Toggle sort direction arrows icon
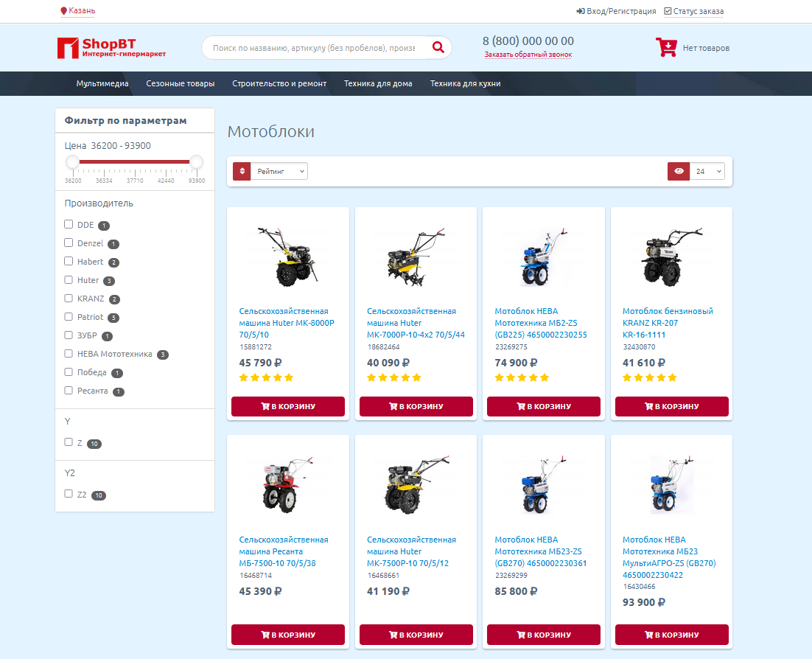The image size is (812, 659). click(x=242, y=171)
